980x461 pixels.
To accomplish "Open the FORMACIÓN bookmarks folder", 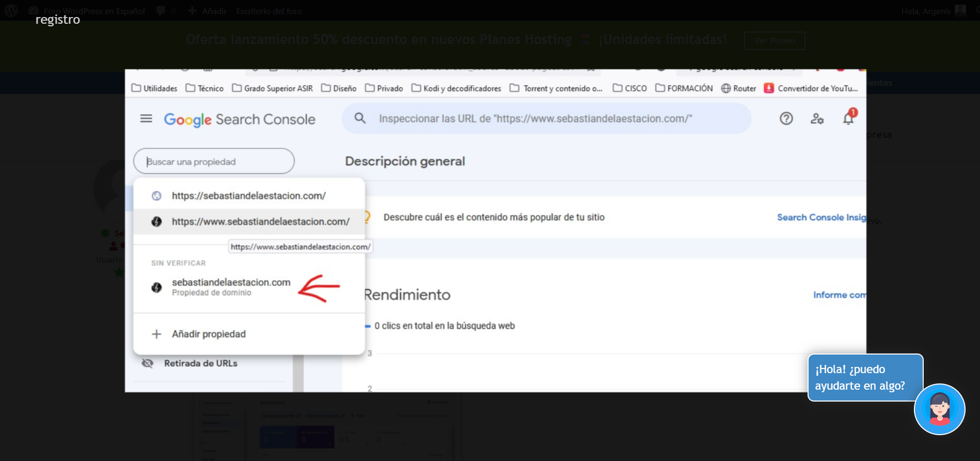I will click(x=684, y=88).
